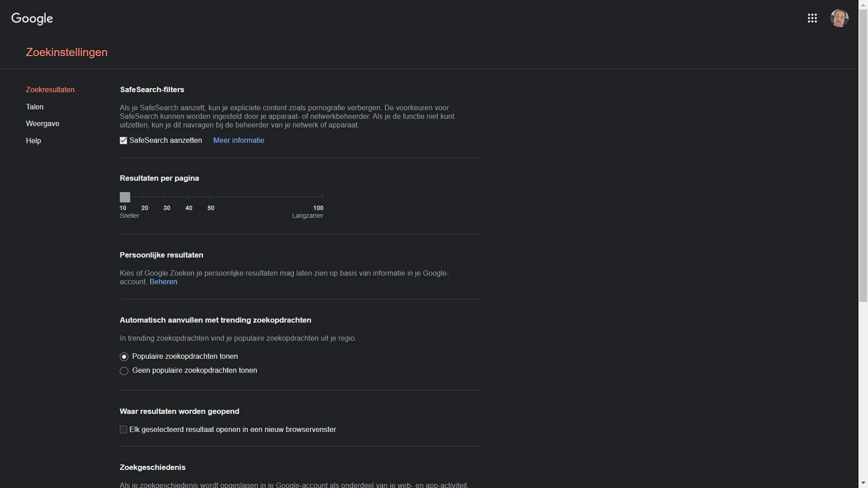Image resolution: width=868 pixels, height=488 pixels.
Task: Click the Zoekinstellingen page title
Action: [x=66, y=52]
